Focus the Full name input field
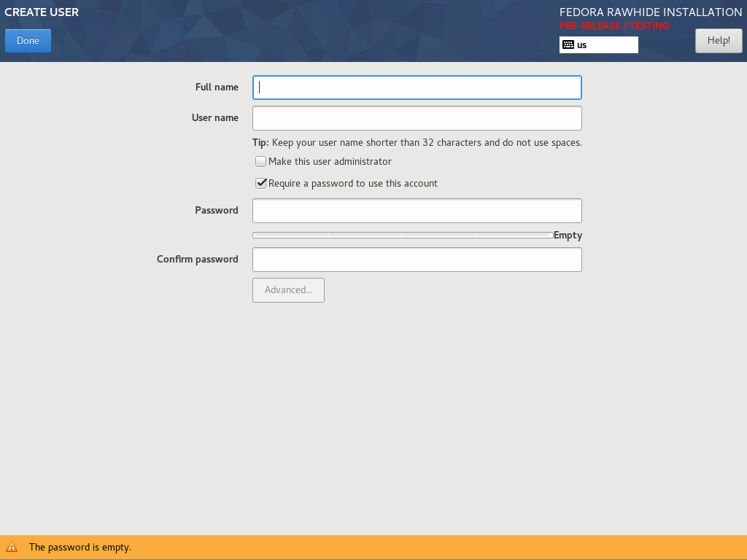 pos(417,87)
